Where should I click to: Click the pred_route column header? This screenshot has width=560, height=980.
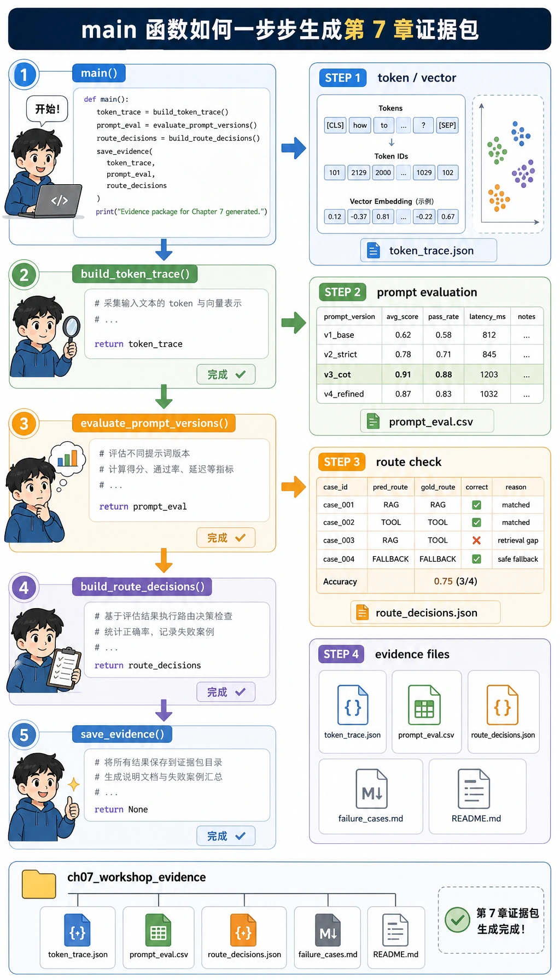click(390, 487)
